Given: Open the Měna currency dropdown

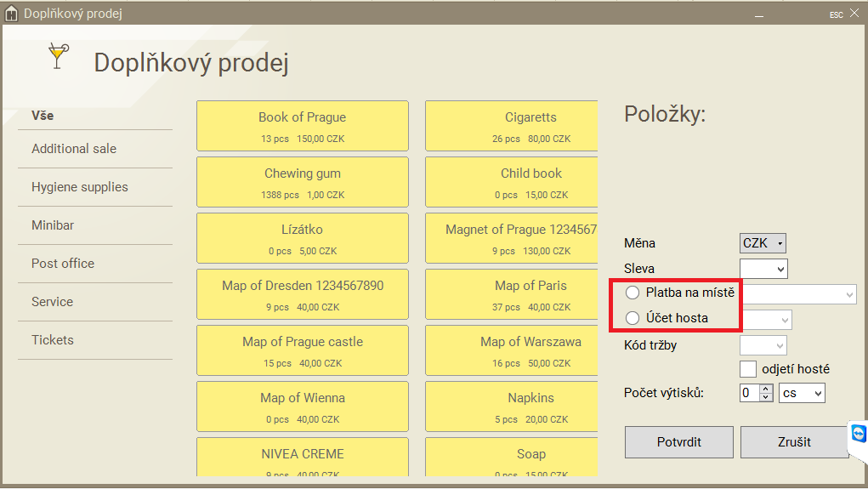Looking at the screenshot, I should pos(763,243).
